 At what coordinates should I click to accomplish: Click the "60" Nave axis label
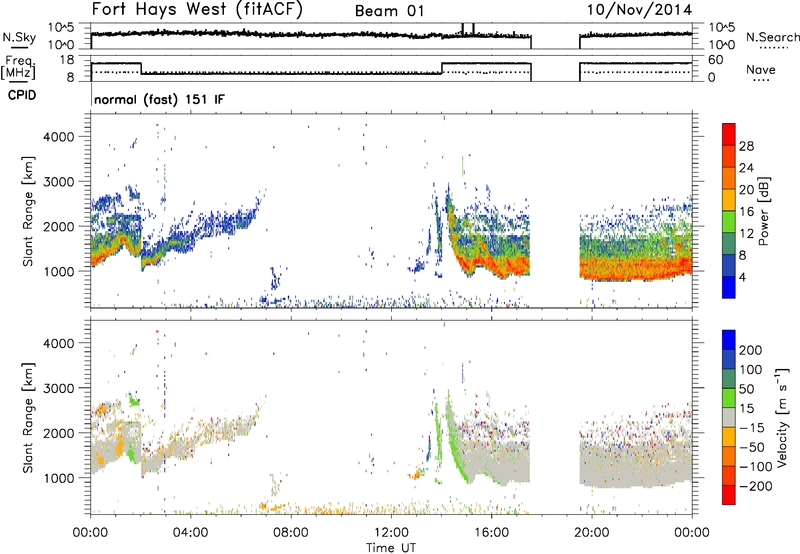point(716,60)
